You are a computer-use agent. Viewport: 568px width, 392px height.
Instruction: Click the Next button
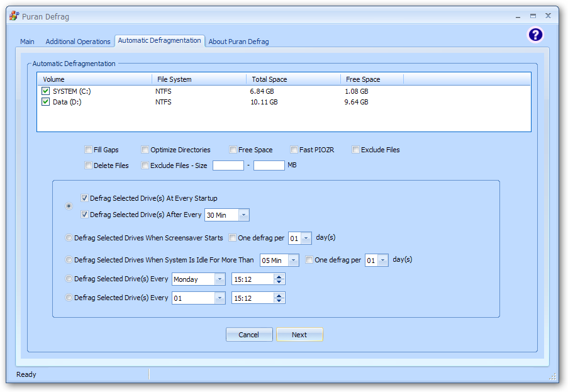click(299, 334)
